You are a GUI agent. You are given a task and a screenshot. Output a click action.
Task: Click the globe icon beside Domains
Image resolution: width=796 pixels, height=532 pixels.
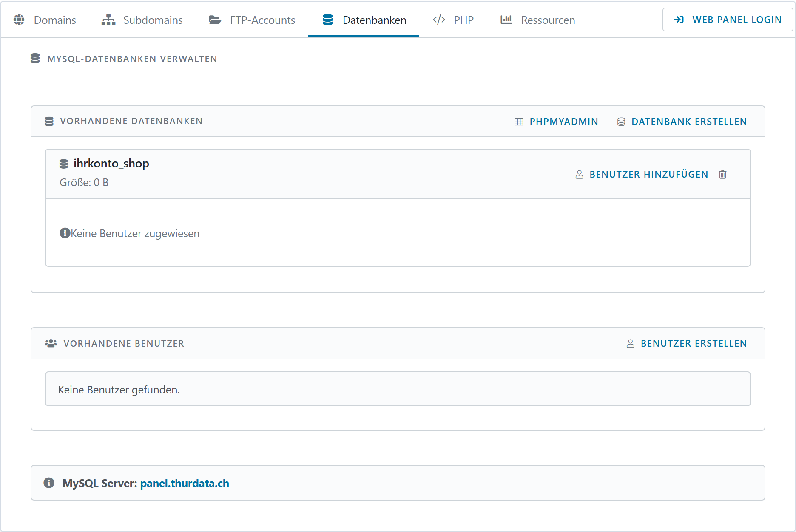coord(19,20)
